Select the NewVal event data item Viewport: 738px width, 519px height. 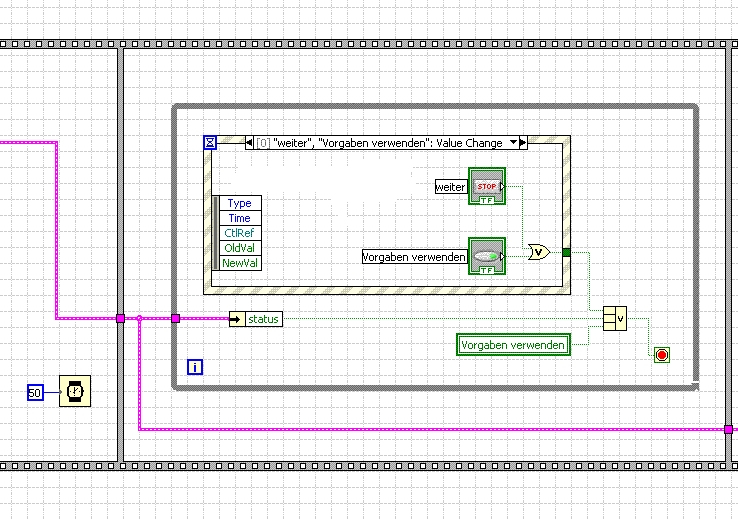point(240,263)
